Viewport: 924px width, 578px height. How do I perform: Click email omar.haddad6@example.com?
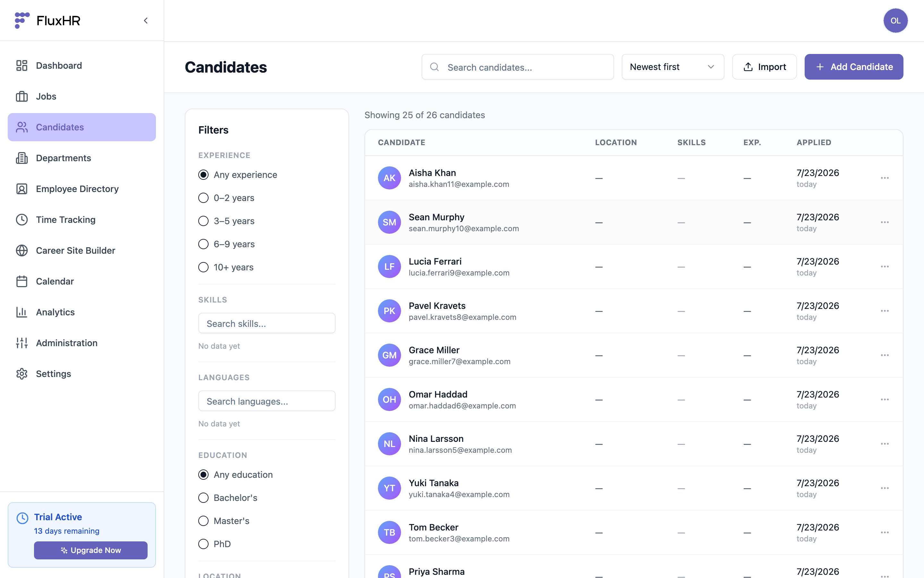pos(462,406)
